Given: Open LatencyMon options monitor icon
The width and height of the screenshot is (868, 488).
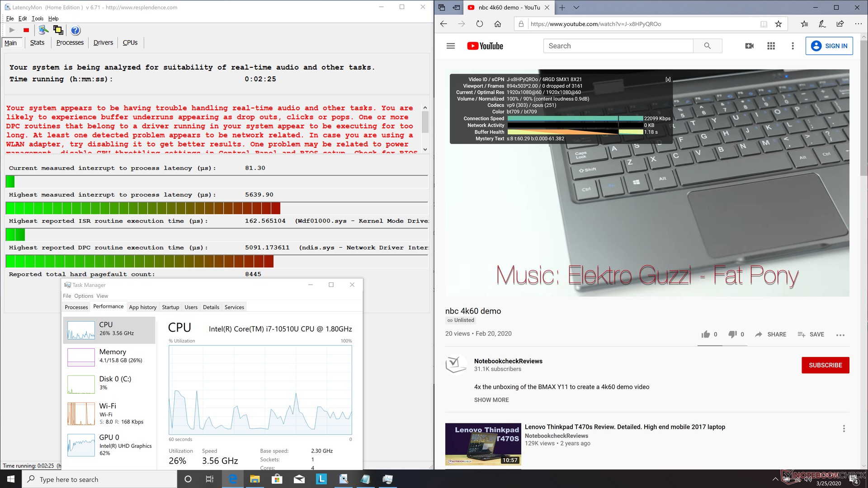Looking at the screenshot, I should 43,30.
